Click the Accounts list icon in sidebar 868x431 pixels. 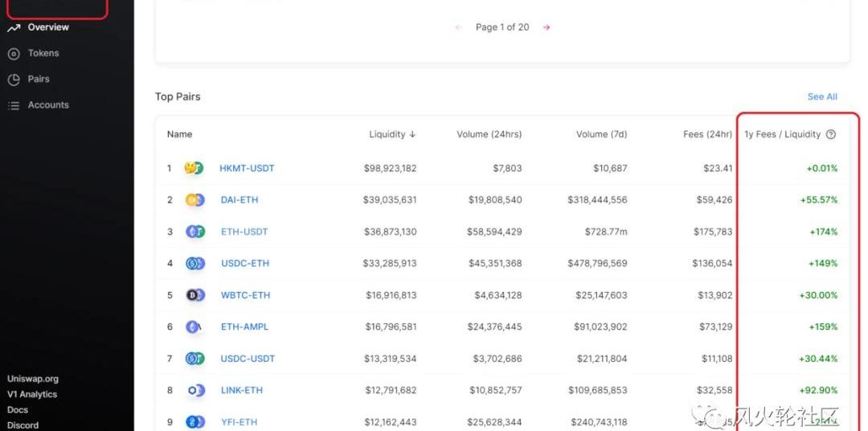click(x=14, y=105)
